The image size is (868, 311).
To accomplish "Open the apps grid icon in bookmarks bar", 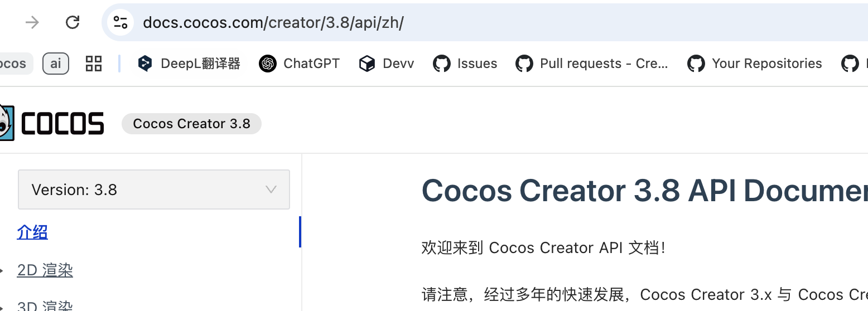I will point(94,64).
